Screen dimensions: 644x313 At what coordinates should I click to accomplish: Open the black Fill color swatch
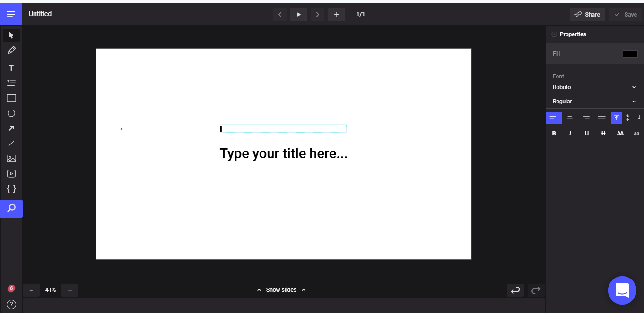coord(630,54)
